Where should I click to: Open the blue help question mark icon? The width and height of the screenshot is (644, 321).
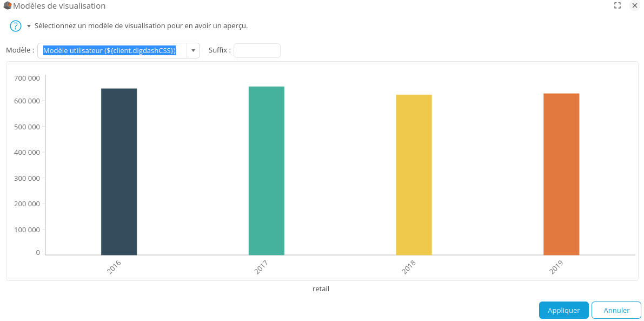click(15, 25)
